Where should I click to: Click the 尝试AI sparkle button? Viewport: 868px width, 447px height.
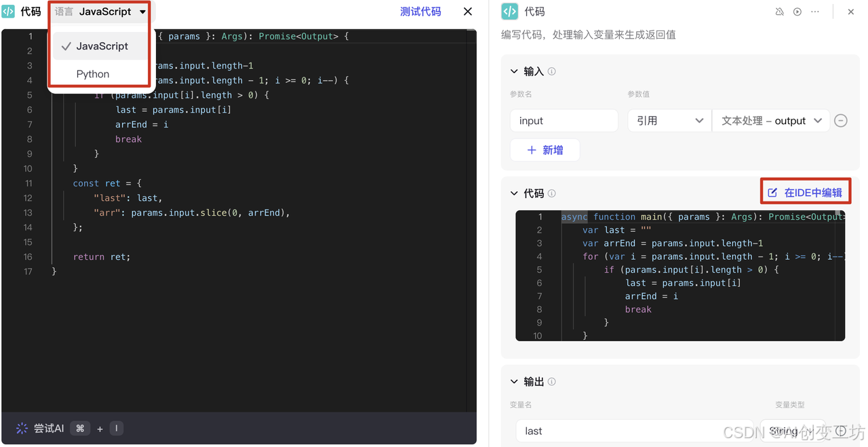click(x=40, y=428)
